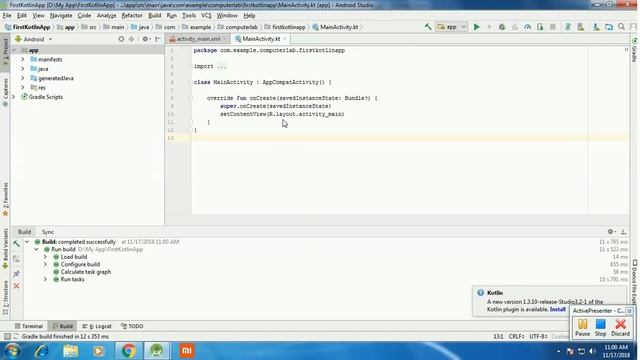Expand Gradle Scripts node

tap(13, 97)
